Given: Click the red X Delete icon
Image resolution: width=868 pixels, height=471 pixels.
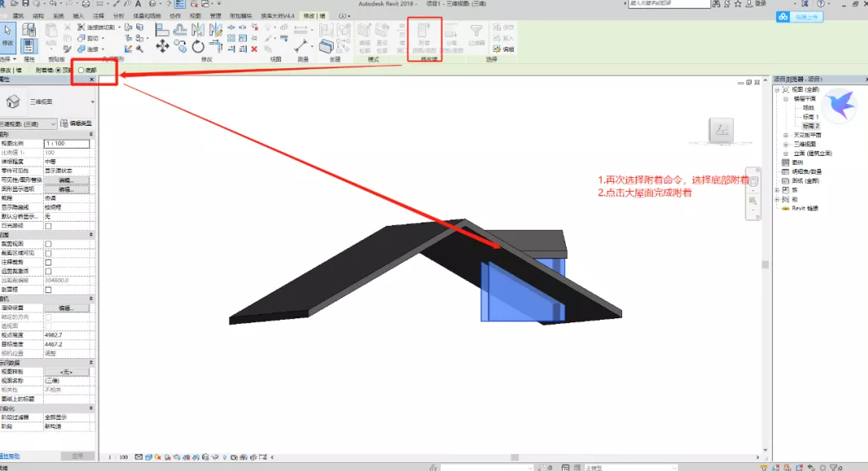Looking at the screenshot, I should click(254, 50).
